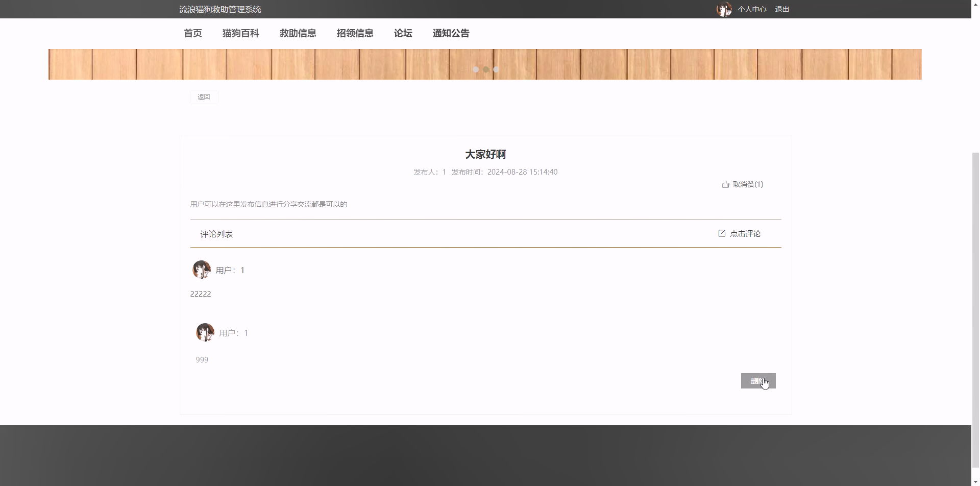Click the 删除 button for comment 999

tap(758, 381)
